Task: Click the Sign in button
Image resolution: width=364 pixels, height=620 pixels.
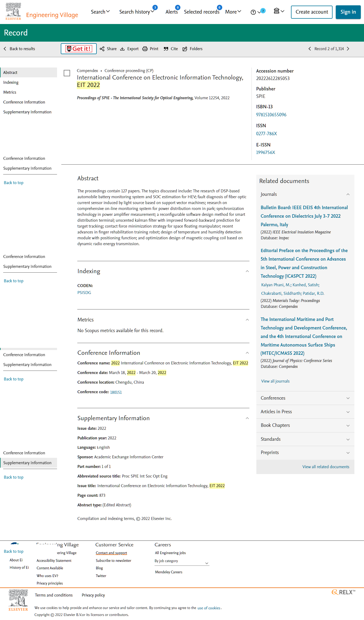Action: (348, 12)
